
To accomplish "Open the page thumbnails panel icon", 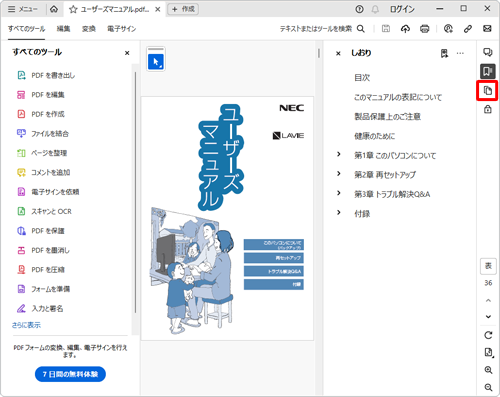I will click(488, 90).
